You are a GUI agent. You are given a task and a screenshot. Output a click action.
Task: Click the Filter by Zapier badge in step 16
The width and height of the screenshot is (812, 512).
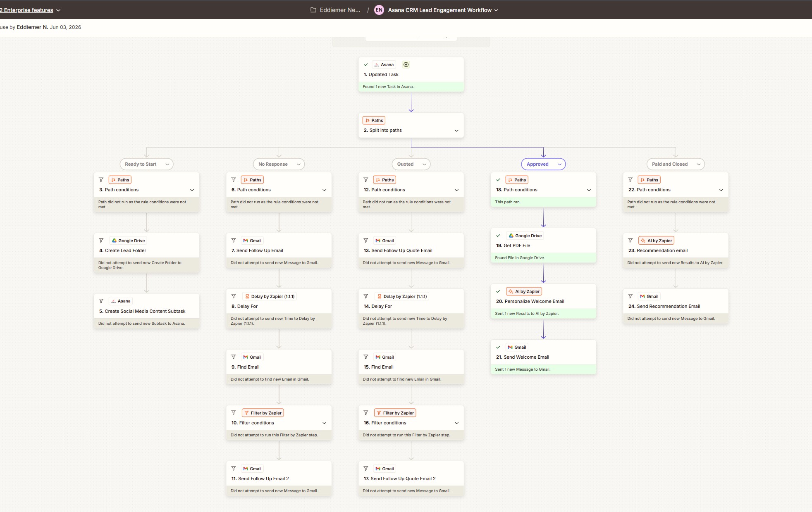click(395, 413)
